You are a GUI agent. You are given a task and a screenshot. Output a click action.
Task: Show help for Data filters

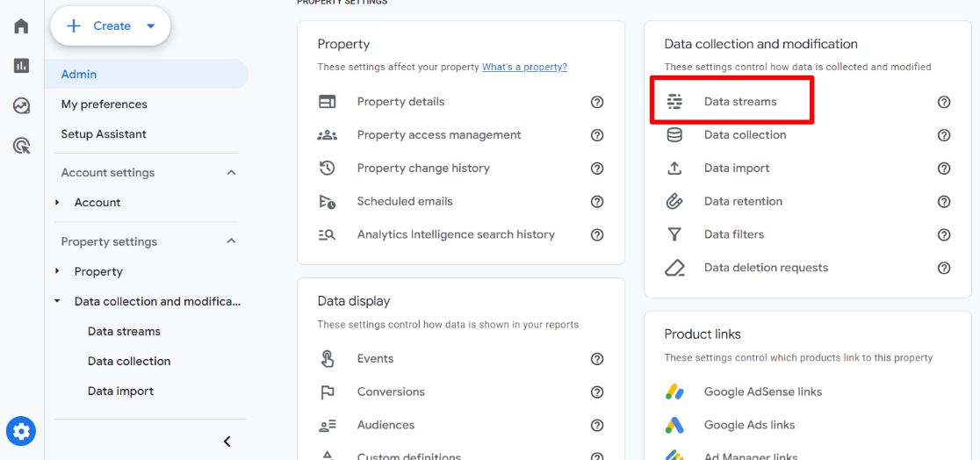click(944, 234)
